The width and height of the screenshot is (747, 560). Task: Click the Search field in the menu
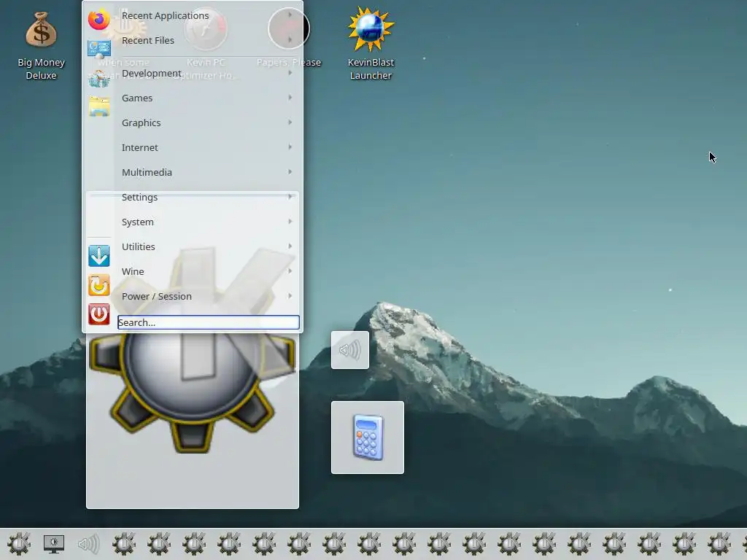tap(208, 322)
